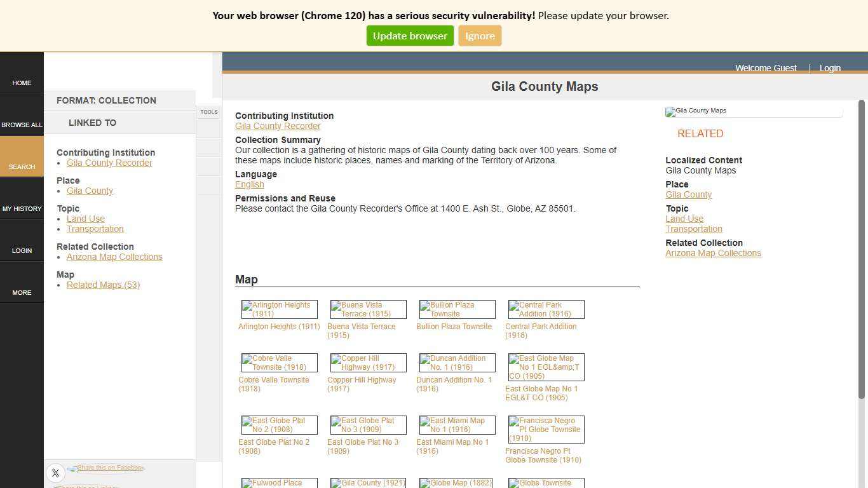Collapse the LINKED TO section

tap(92, 123)
